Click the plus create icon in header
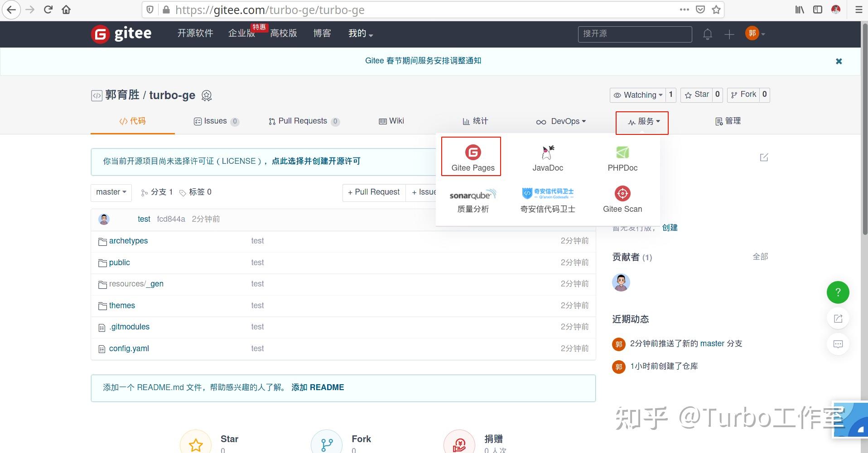This screenshot has width=868, height=453. (x=729, y=34)
